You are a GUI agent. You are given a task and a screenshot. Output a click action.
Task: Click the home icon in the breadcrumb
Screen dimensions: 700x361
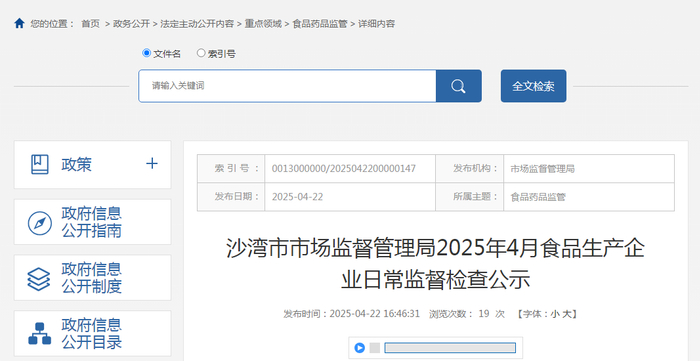tap(19, 24)
